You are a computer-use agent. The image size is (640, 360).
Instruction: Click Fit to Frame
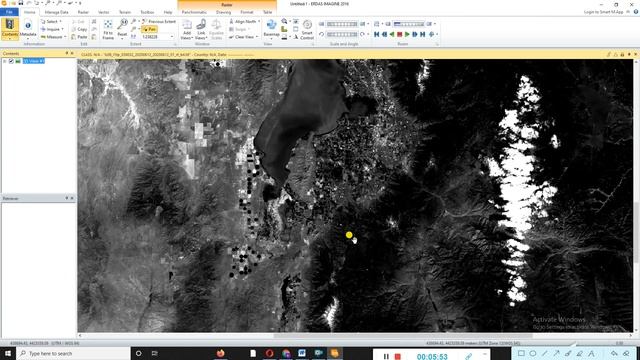[x=108, y=29]
